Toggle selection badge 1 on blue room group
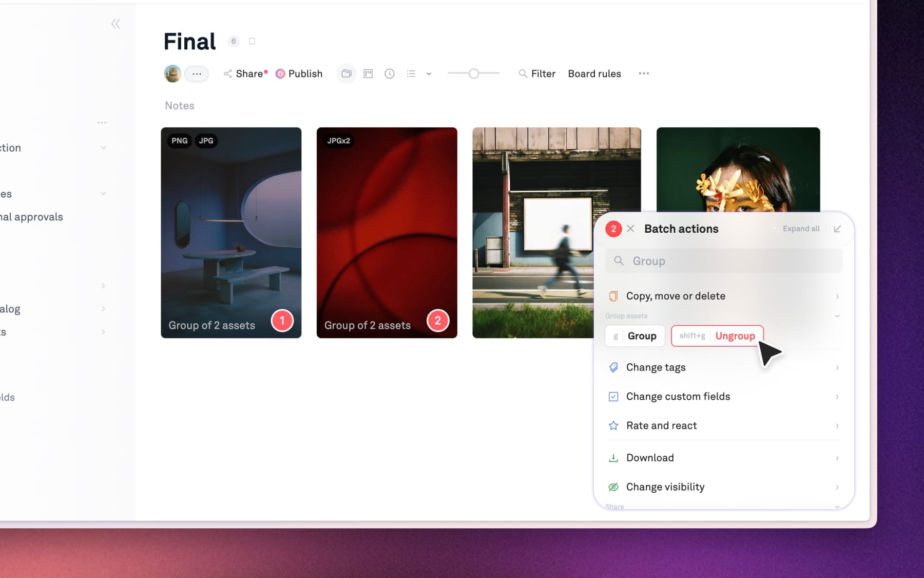The height and width of the screenshot is (578, 924). pyautogui.click(x=282, y=321)
